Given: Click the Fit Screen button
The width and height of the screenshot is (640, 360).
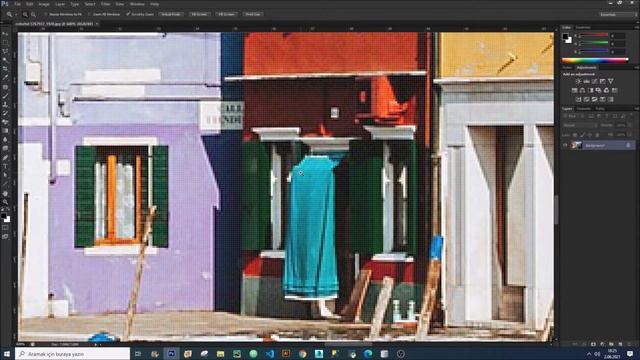Looking at the screenshot, I should 199,14.
